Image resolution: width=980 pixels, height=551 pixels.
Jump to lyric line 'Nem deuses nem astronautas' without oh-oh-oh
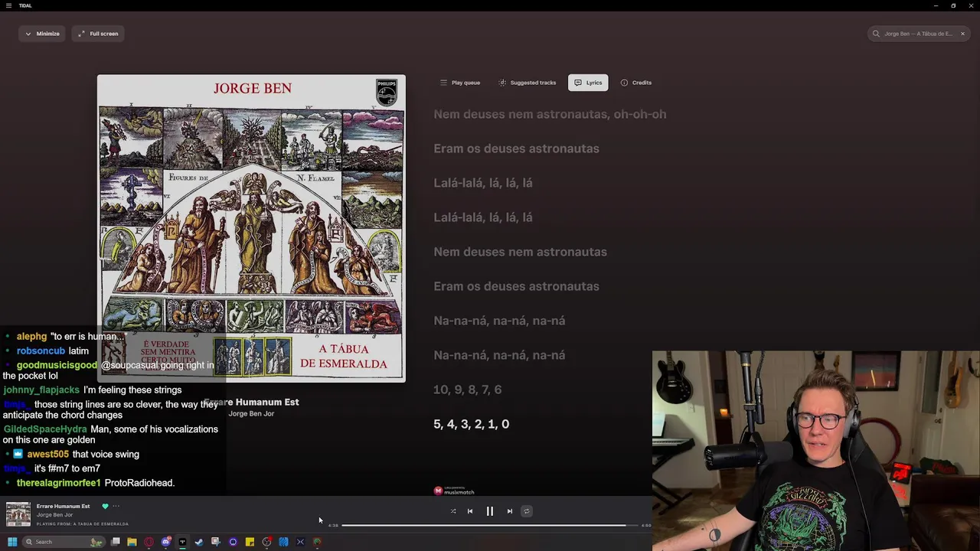[x=520, y=252]
